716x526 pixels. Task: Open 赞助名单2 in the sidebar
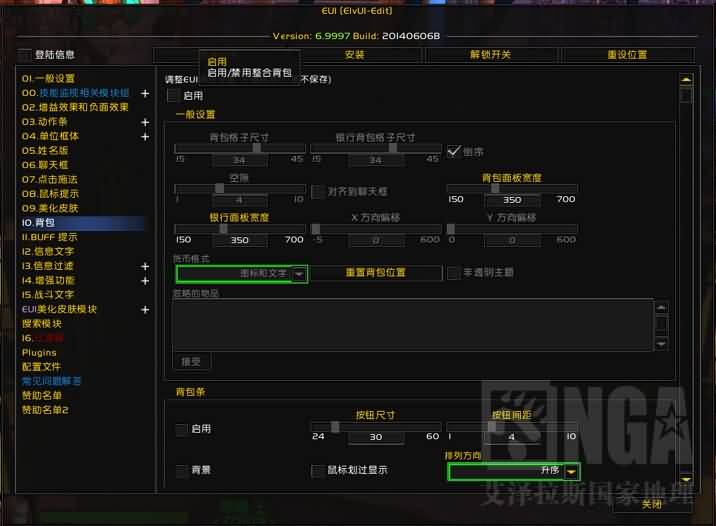coord(45,410)
